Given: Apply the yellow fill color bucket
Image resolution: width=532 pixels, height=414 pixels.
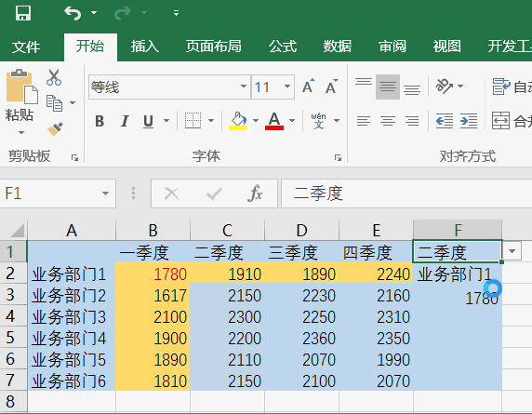Looking at the screenshot, I should click(238, 120).
